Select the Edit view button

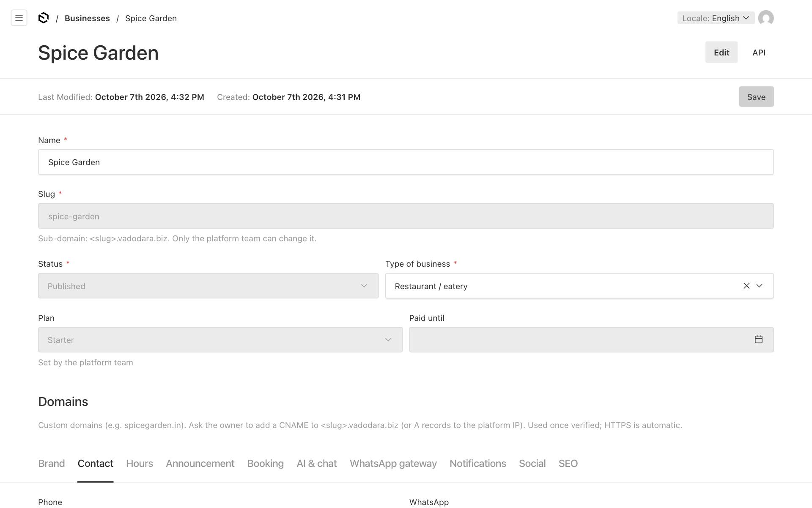point(721,52)
